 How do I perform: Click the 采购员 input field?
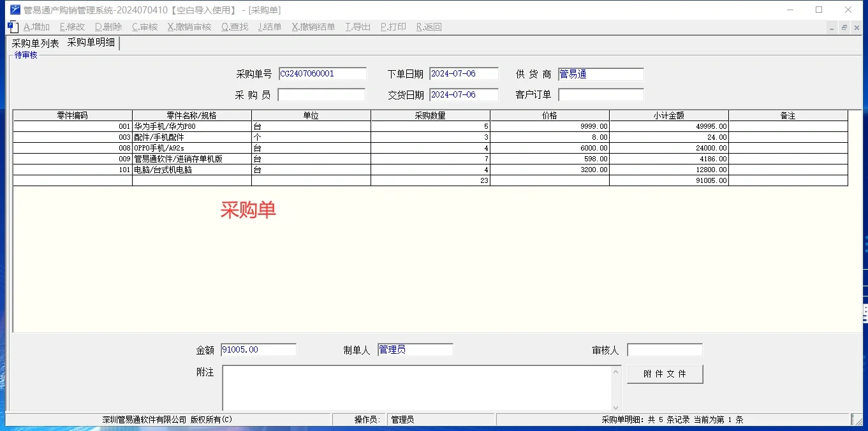[x=321, y=94]
